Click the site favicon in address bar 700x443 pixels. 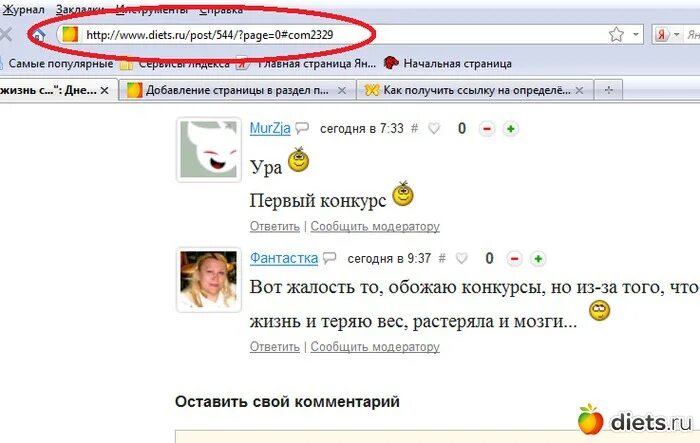pos(70,34)
